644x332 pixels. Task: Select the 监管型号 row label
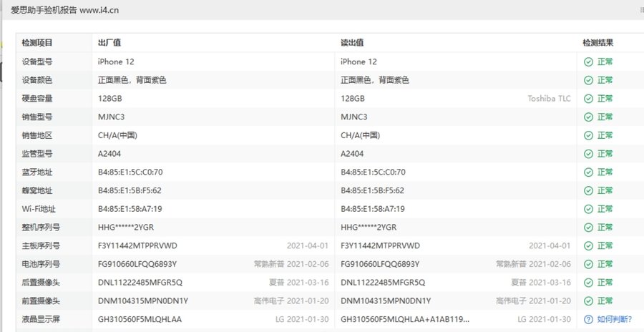(x=37, y=154)
